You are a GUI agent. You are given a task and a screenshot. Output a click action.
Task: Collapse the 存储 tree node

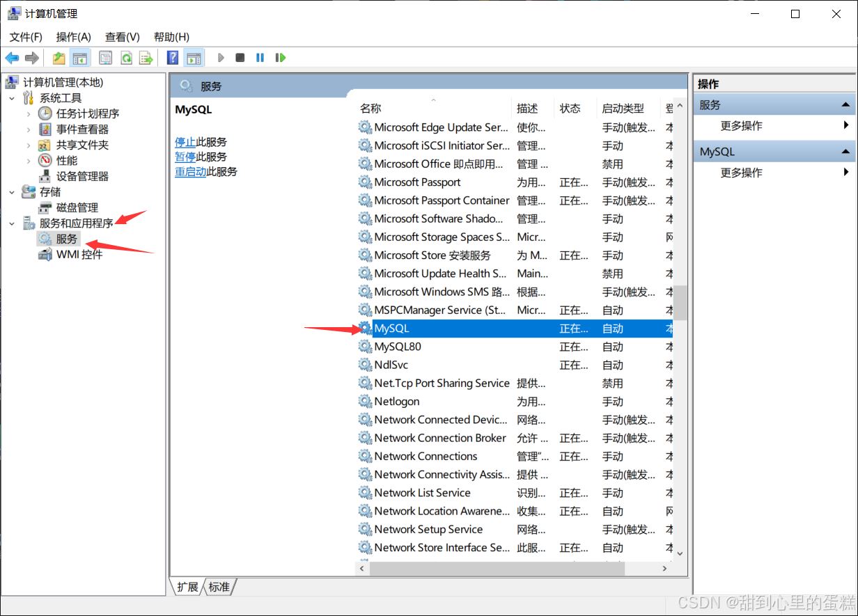click(12, 192)
